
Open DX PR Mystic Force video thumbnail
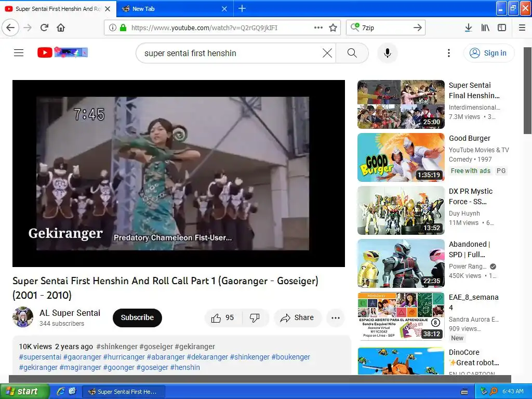click(x=401, y=210)
